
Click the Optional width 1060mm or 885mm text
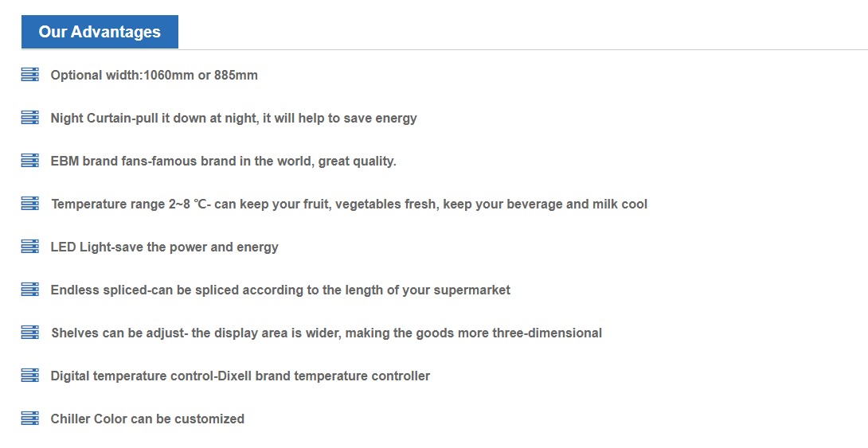click(154, 76)
